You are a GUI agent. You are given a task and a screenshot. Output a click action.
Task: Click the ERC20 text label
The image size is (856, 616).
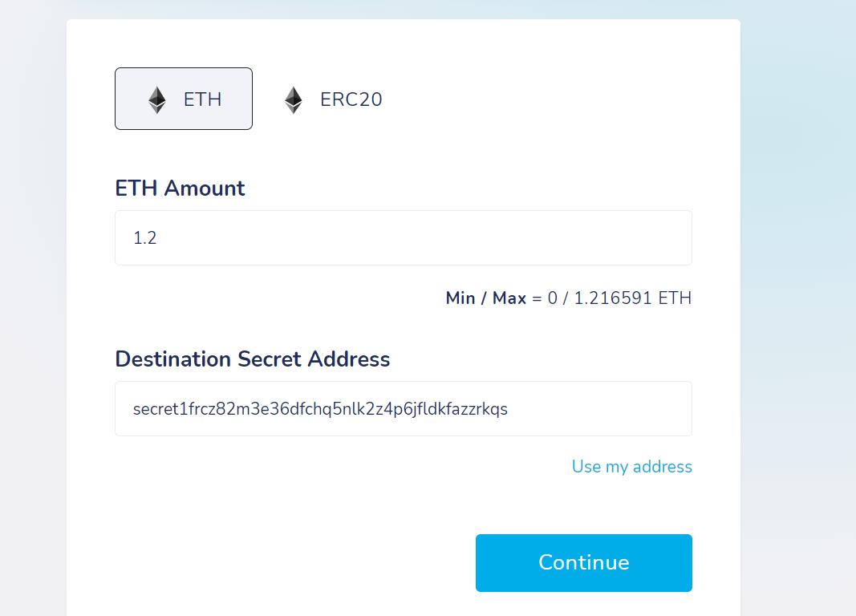(x=351, y=99)
